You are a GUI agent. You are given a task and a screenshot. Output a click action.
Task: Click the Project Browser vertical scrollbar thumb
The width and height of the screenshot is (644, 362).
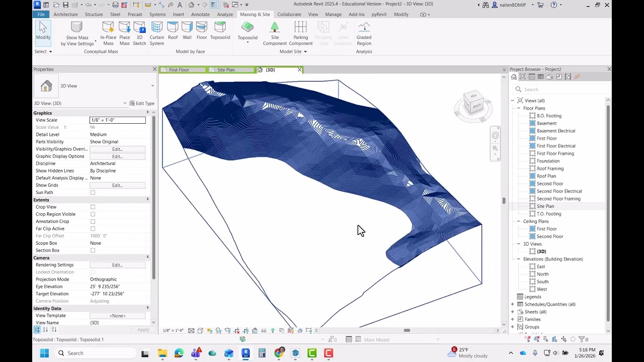pyautogui.click(x=608, y=213)
